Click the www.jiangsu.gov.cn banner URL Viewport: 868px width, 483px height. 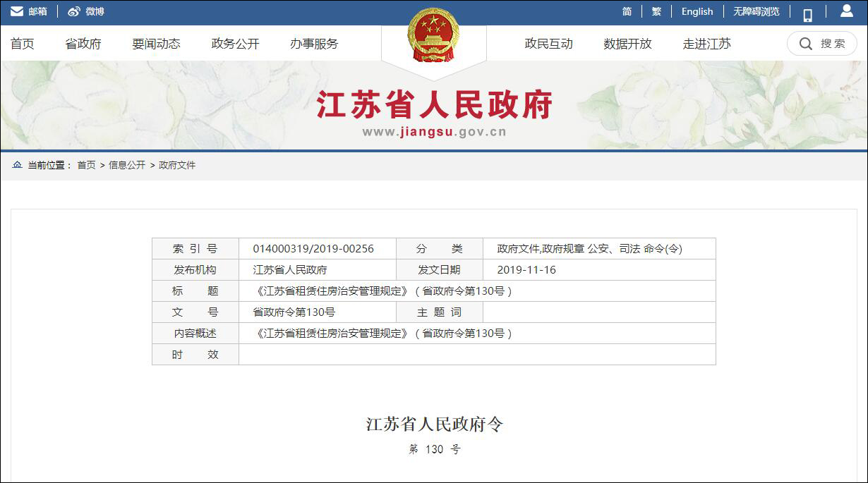(434, 132)
